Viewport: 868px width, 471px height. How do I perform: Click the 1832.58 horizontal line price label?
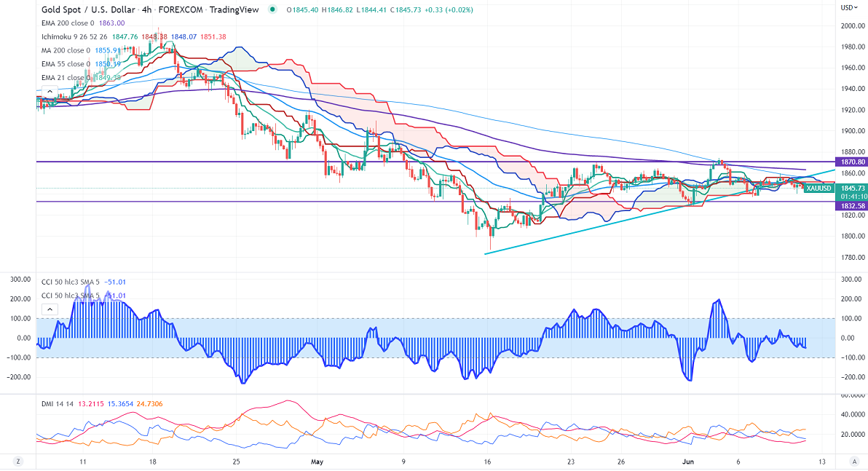(x=851, y=206)
